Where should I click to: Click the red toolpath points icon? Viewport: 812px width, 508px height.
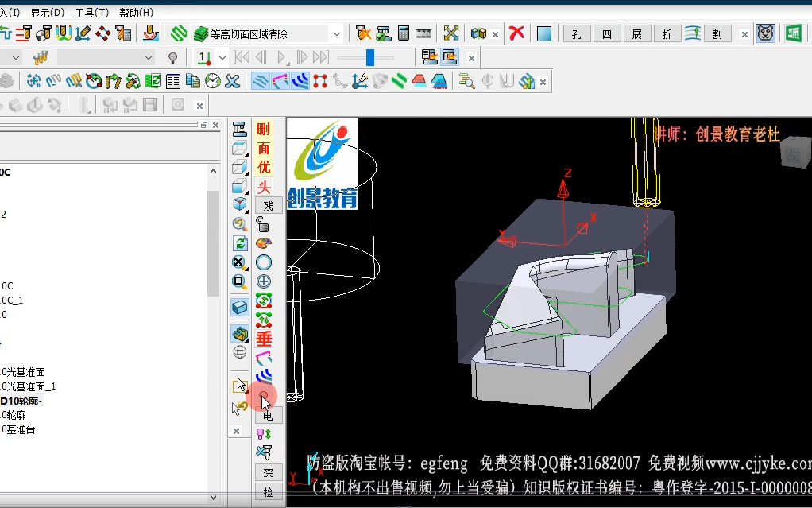[x=320, y=81]
